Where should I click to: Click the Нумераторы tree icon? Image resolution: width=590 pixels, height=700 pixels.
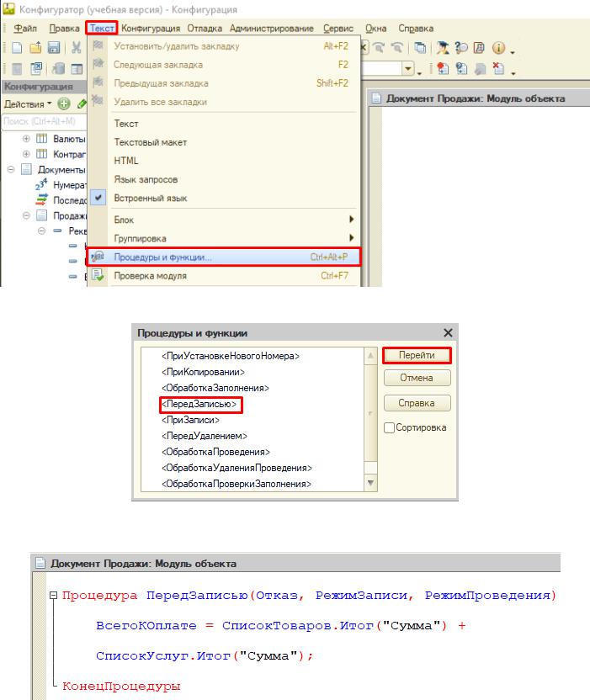[x=41, y=184]
